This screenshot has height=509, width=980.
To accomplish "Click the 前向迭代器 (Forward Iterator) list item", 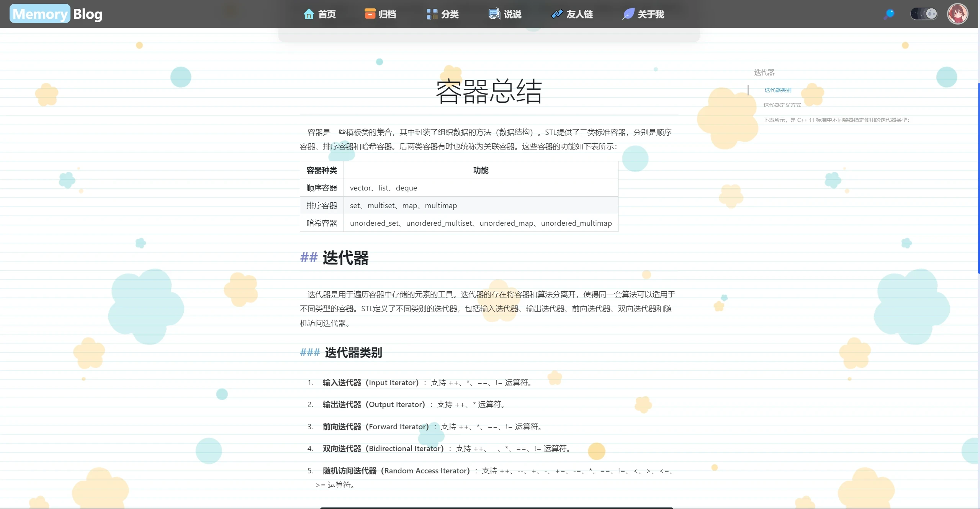I will 432,427.
